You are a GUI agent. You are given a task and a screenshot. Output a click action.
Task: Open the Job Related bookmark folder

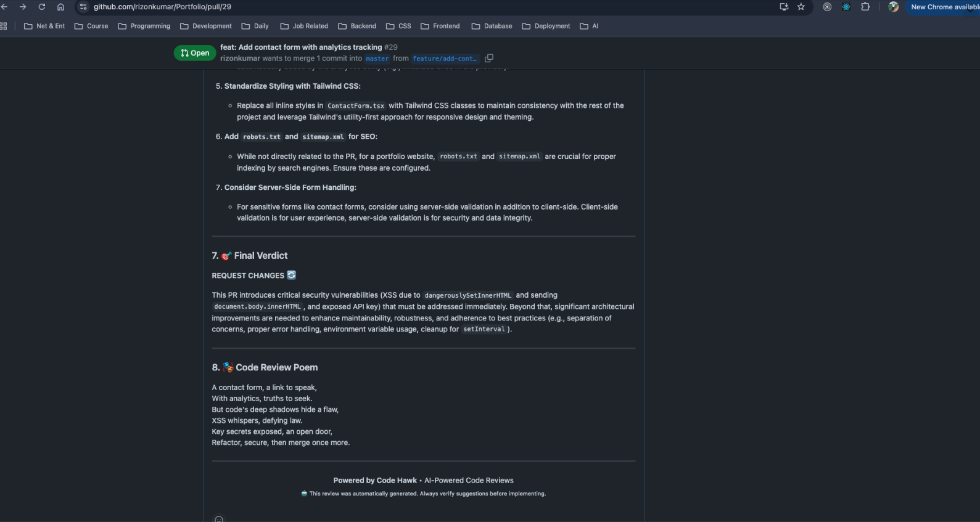pyautogui.click(x=304, y=26)
